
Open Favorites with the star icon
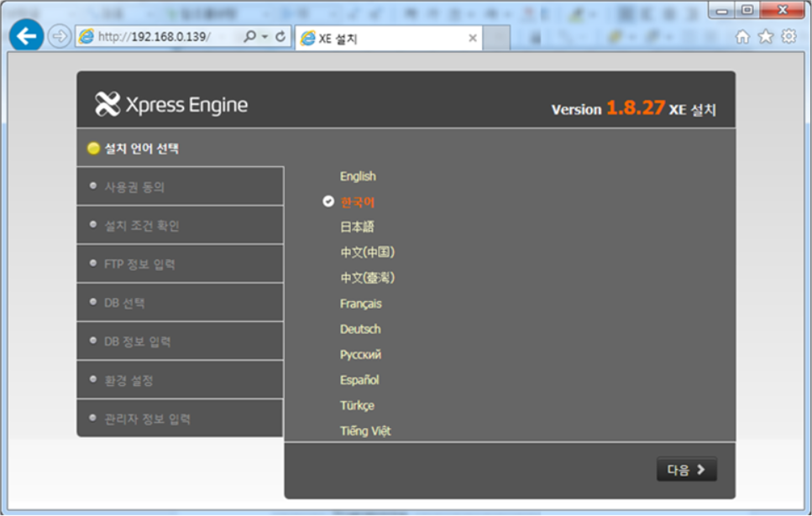pyautogui.click(x=765, y=37)
